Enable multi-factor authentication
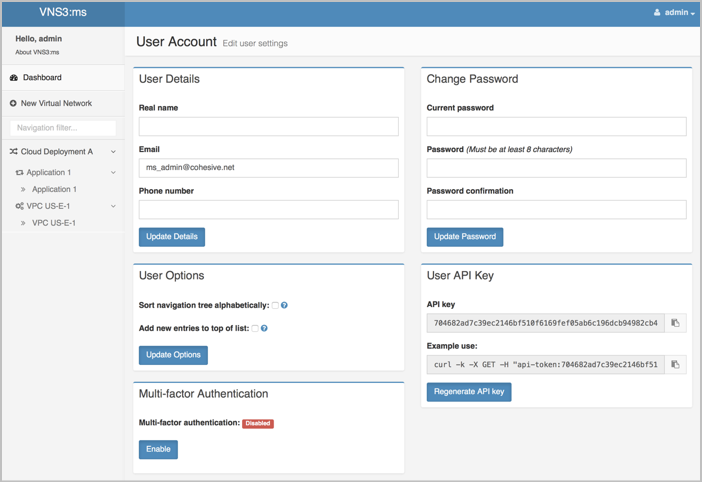Viewport: 702px width, 482px height. pyautogui.click(x=158, y=449)
